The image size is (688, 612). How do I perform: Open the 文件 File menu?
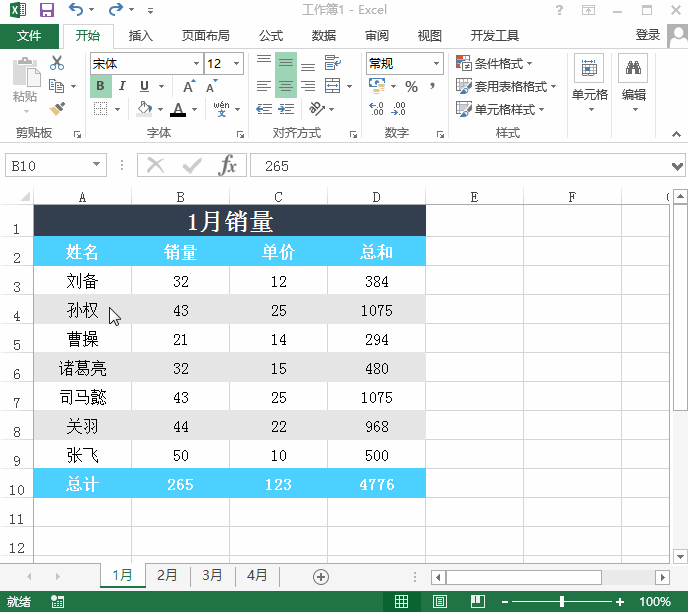tap(29, 36)
